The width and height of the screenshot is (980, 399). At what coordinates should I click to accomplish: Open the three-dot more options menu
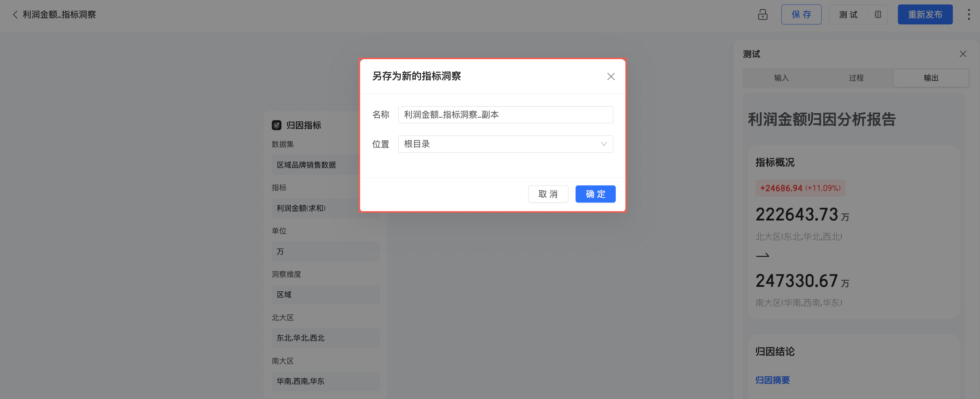point(969,14)
